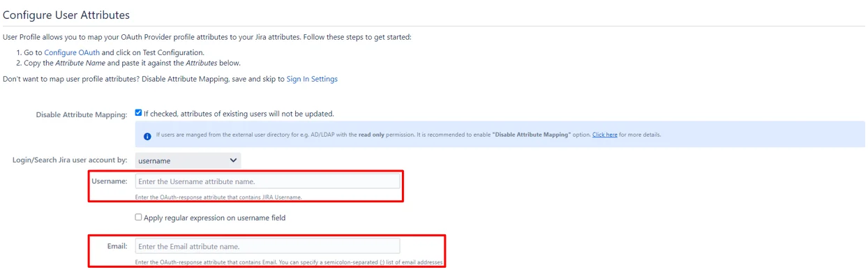This screenshot has height=279, width=868.
Task: Click the read only permission notice banner
Action: pos(500,135)
